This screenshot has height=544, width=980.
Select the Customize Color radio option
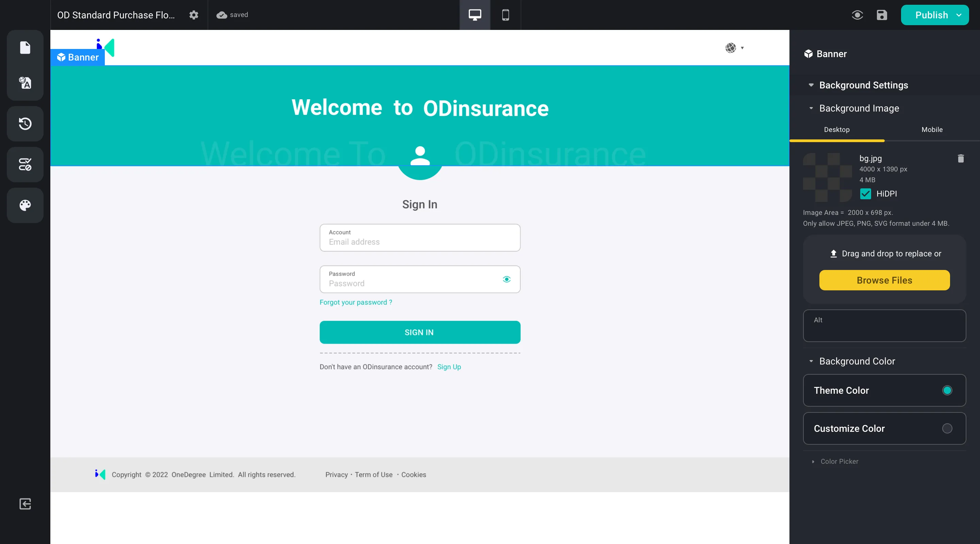pos(947,428)
